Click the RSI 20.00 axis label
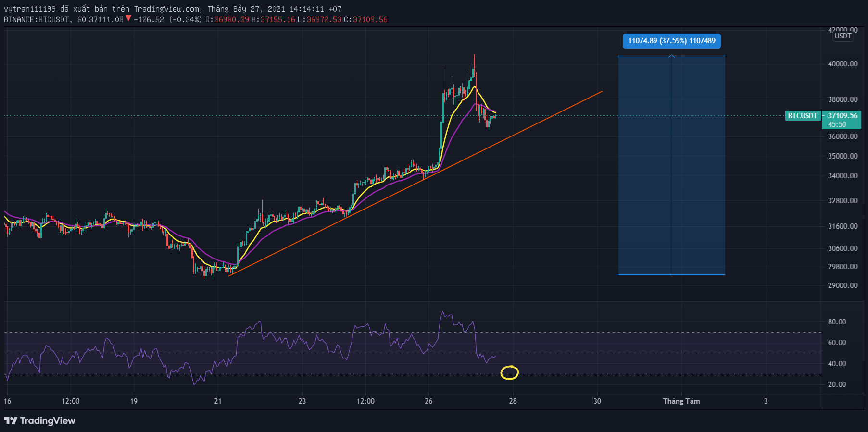This screenshot has height=432, width=868. pos(837,384)
